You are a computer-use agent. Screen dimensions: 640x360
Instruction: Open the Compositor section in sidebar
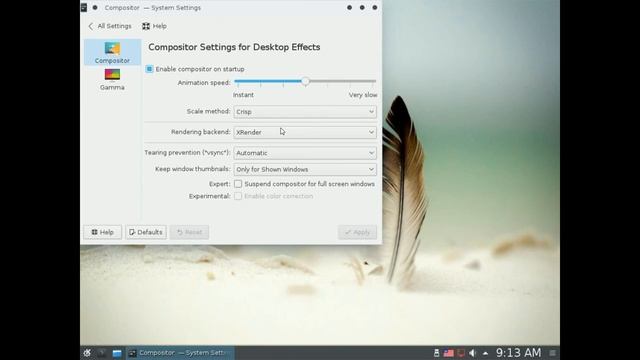112,52
